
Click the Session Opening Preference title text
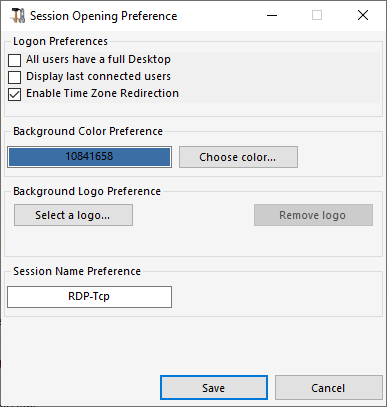click(x=104, y=16)
